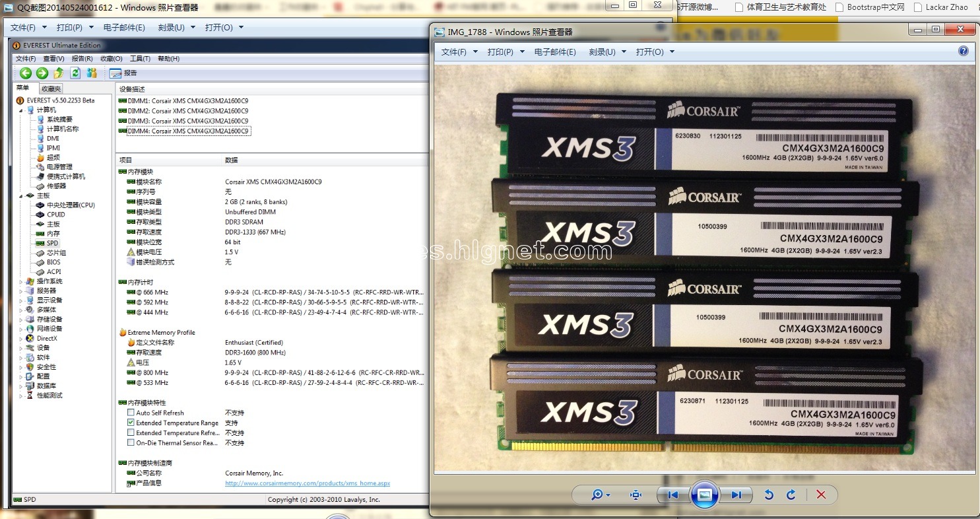The height and width of the screenshot is (519, 980).
Task: Open 文件(F) menu in IMG_1788 viewer
Action: pos(459,52)
